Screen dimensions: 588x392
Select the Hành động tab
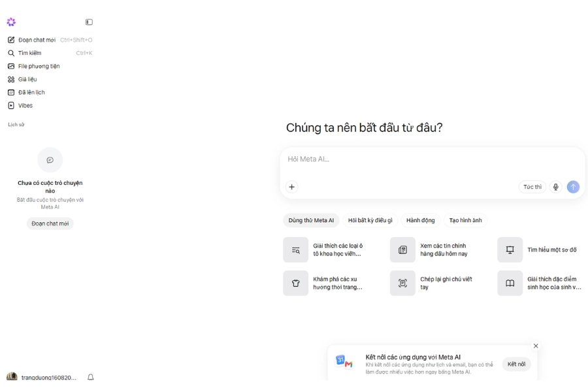[420, 220]
